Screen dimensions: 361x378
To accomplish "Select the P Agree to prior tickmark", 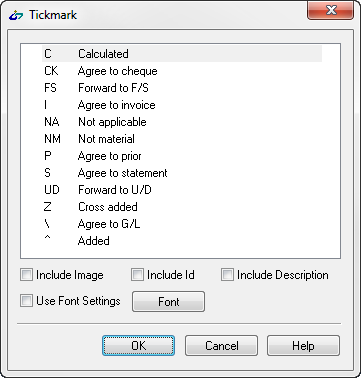I will tap(182, 156).
